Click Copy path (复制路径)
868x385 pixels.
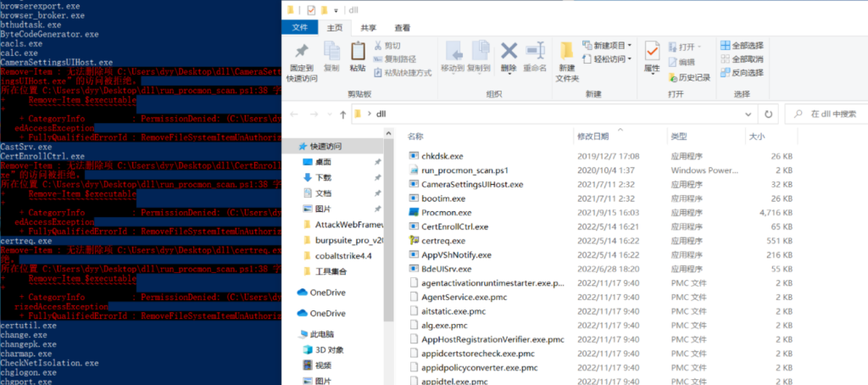pyautogui.click(x=395, y=59)
